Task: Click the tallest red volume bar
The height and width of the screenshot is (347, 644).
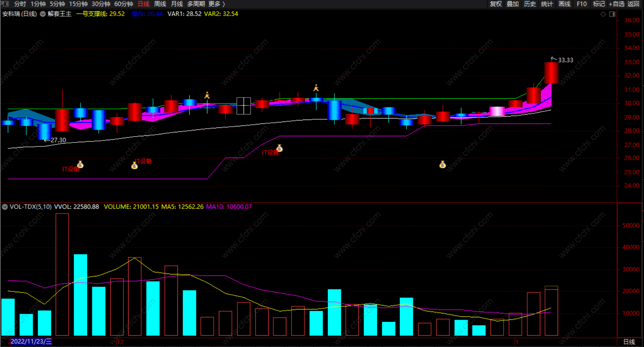Action: click(62, 274)
